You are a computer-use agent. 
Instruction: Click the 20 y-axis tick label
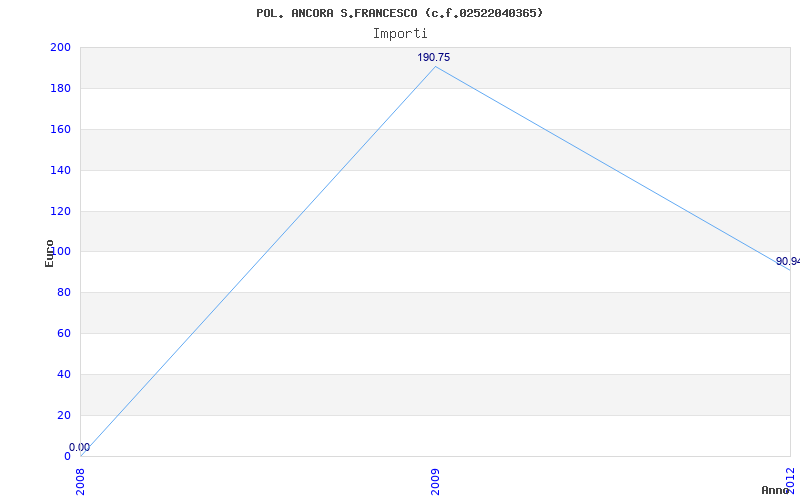click(64, 415)
